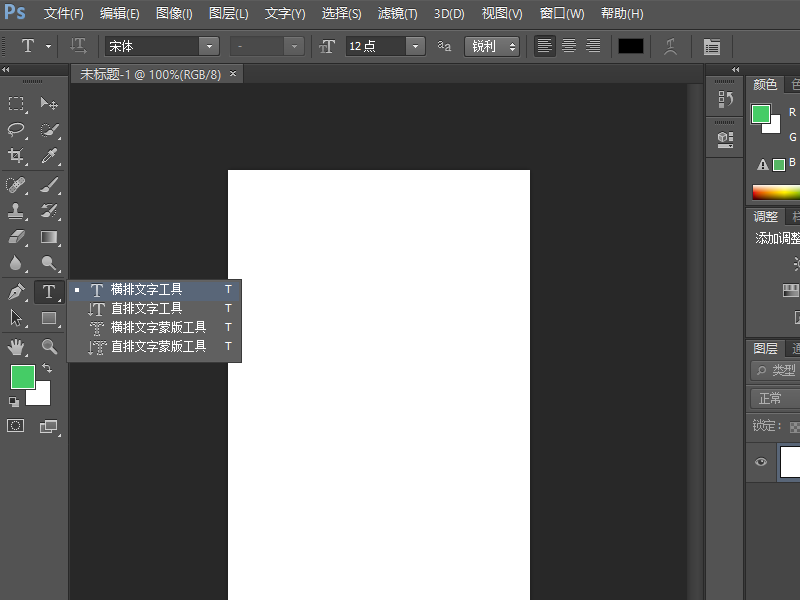Select the Eraser tool
This screenshot has width=800, height=600.
[16, 237]
